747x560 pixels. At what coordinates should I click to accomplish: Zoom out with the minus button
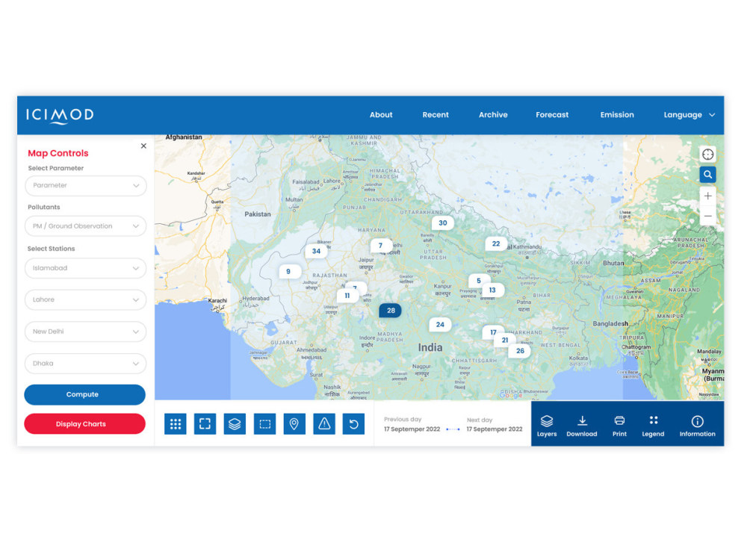coord(708,216)
